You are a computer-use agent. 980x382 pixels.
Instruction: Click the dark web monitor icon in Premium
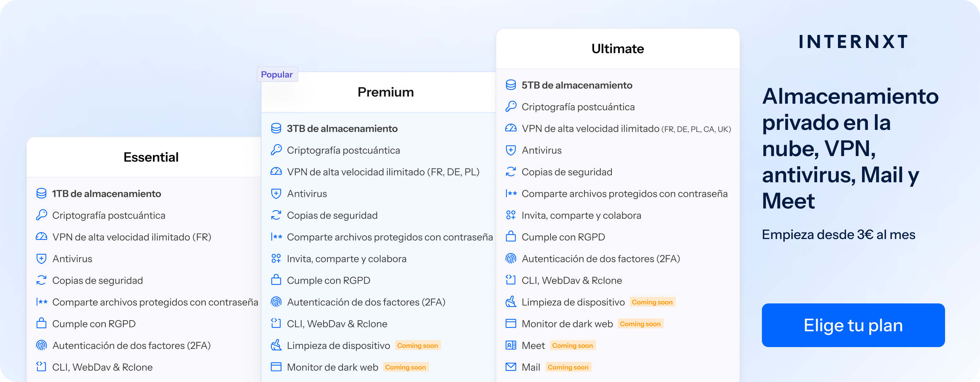coord(276,367)
